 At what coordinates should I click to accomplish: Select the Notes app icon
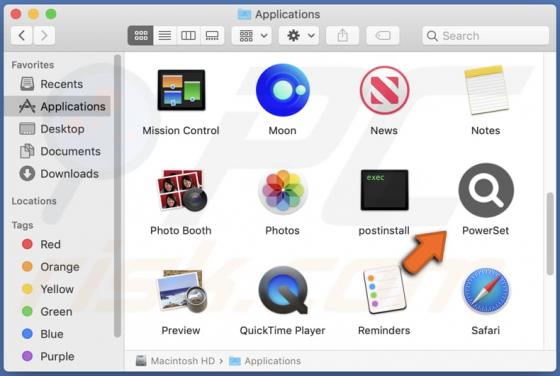[x=486, y=90]
